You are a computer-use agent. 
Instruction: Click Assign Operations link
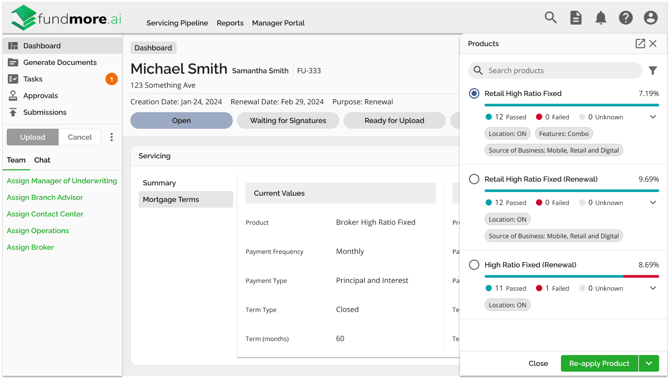[x=38, y=231]
